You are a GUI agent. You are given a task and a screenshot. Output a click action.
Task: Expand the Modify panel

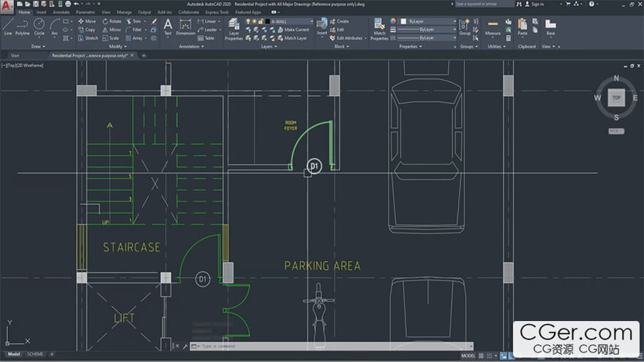pos(118,47)
